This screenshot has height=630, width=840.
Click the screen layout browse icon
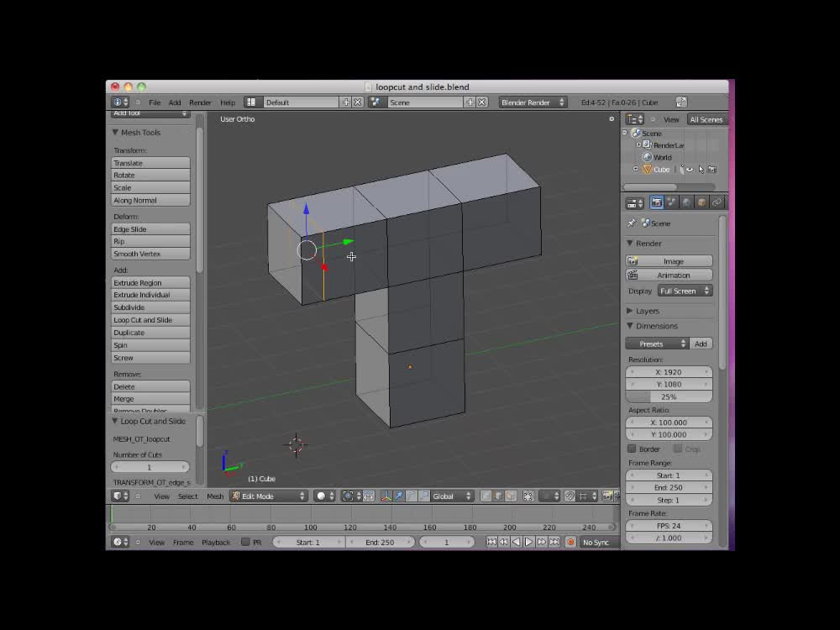point(252,102)
